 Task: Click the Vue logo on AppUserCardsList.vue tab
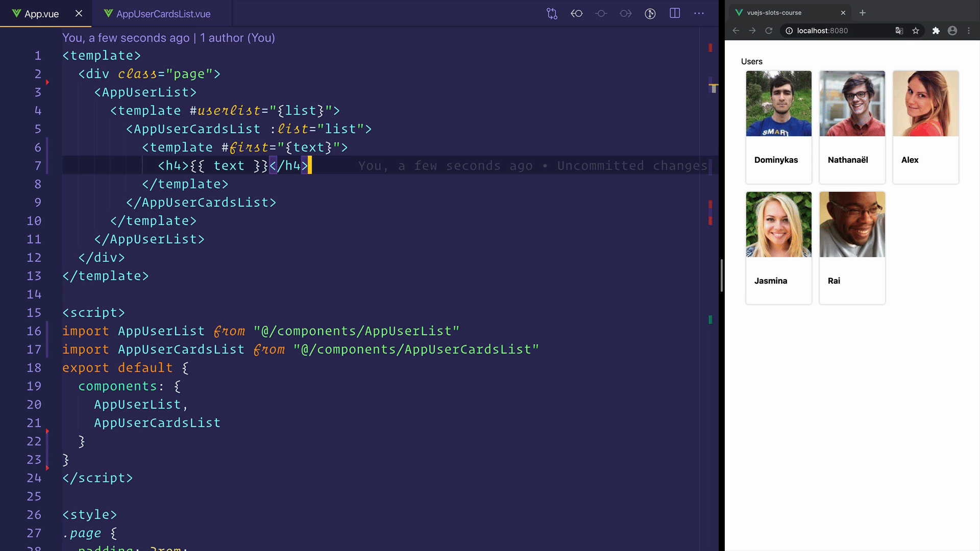click(108, 13)
